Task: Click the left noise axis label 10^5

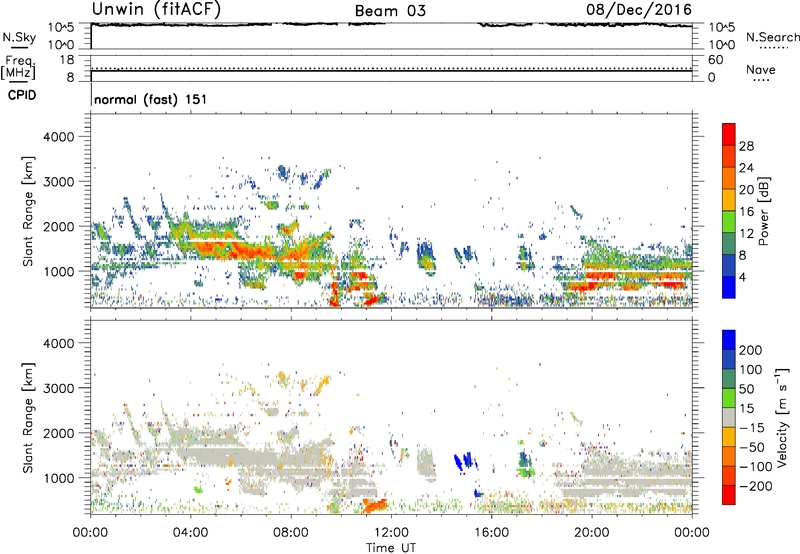Action: point(61,27)
